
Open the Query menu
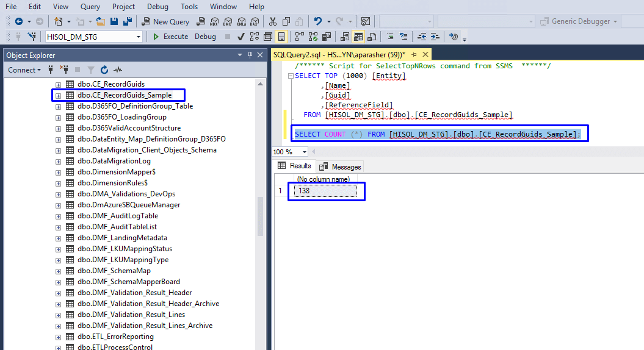[x=90, y=7]
